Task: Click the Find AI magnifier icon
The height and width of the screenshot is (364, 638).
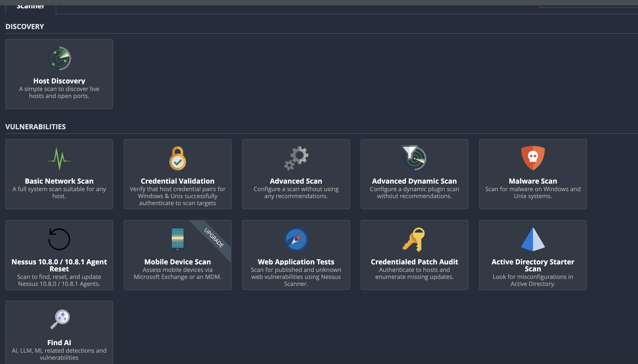Action: 60,319
